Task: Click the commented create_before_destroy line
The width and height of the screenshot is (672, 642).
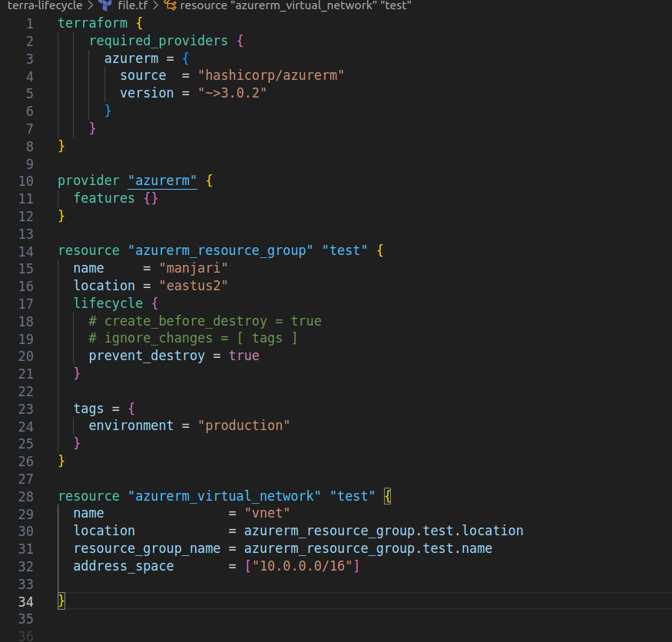Action: pos(205,321)
